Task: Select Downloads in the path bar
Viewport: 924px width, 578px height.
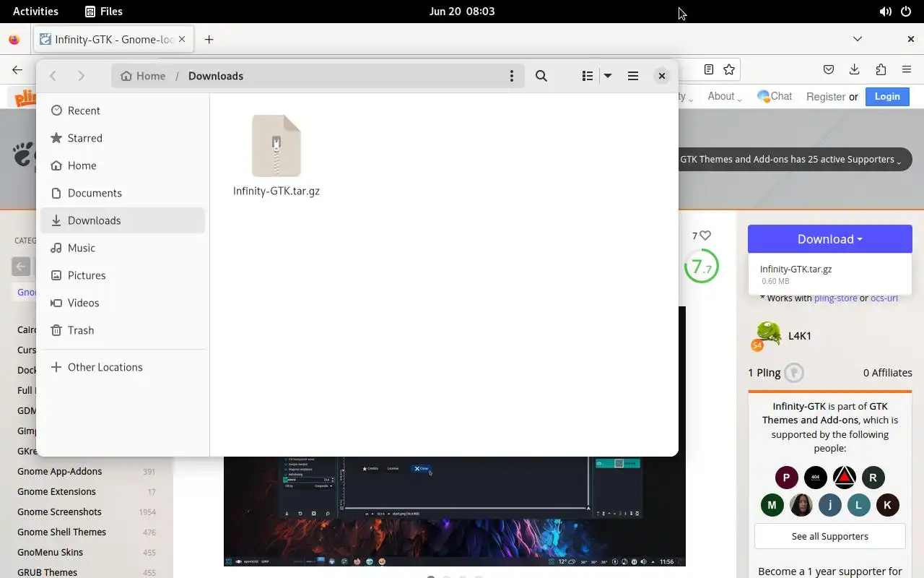Action: [216, 76]
